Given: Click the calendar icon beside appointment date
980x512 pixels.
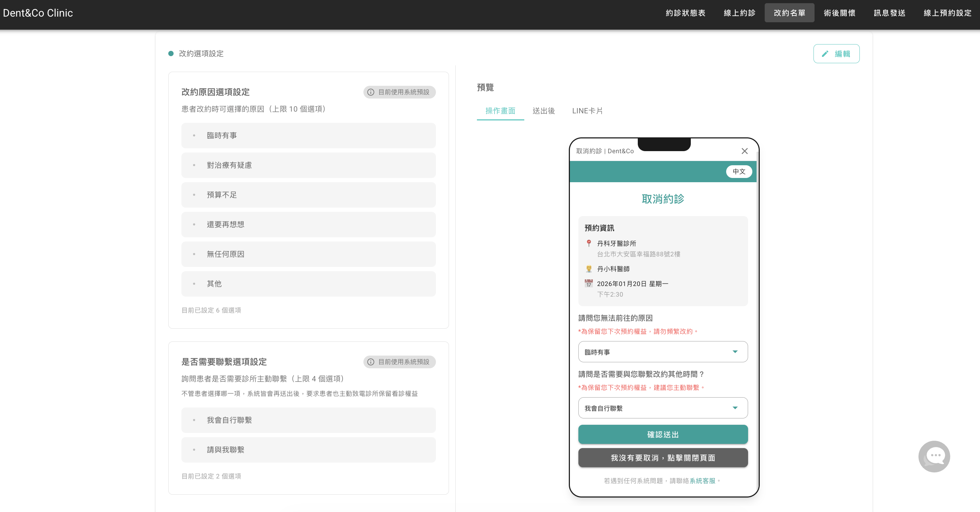Looking at the screenshot, I should [x=589, y=283].
